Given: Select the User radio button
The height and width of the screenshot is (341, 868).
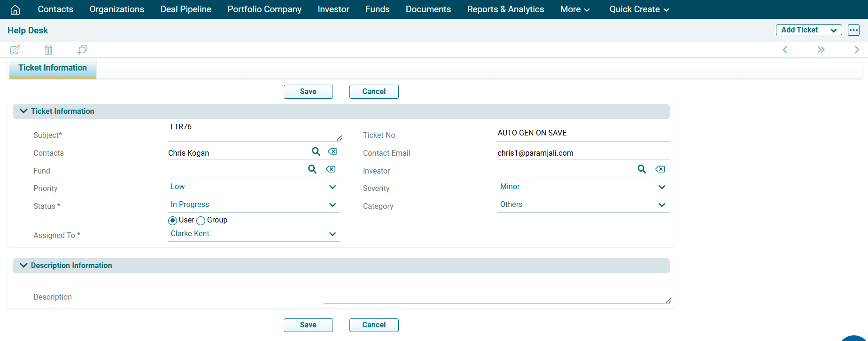Looking at the screenshot, I should [x=173, y=221].
